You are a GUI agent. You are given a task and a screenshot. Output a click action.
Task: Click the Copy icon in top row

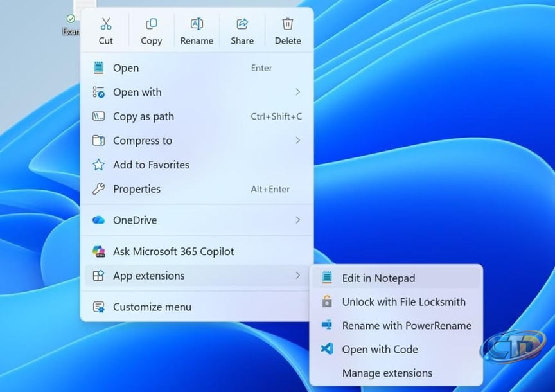point(152,24)
